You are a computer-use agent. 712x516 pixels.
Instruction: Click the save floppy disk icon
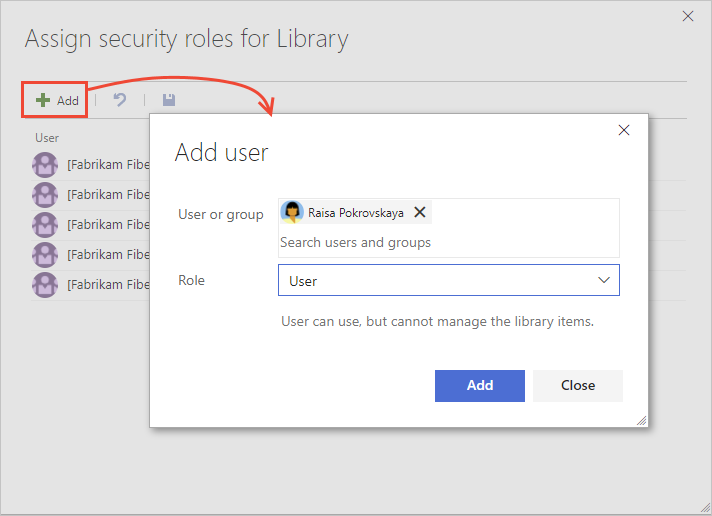point(169,100)
